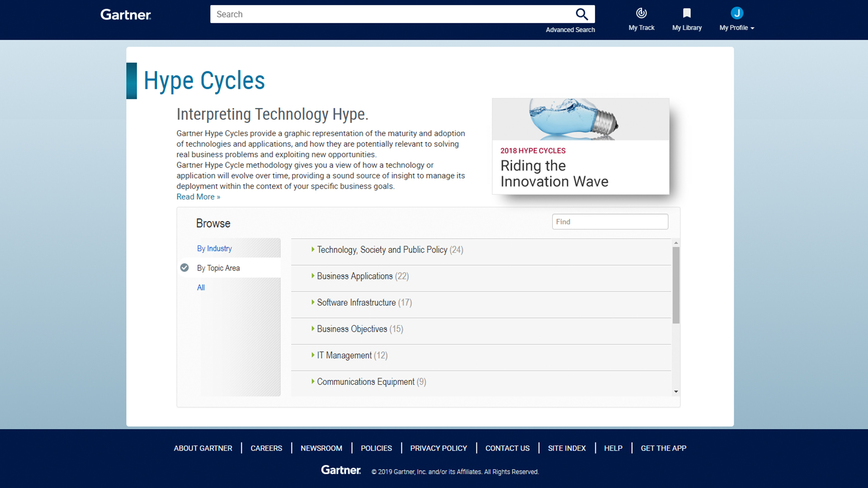This screenshot has height=488, width=868.
Task: Click My Library label
Action: (x=687, y=28)
